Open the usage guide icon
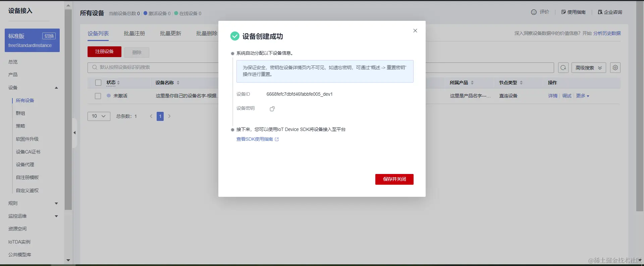Screen dimensions: 644x266 [x=563, y=12]
